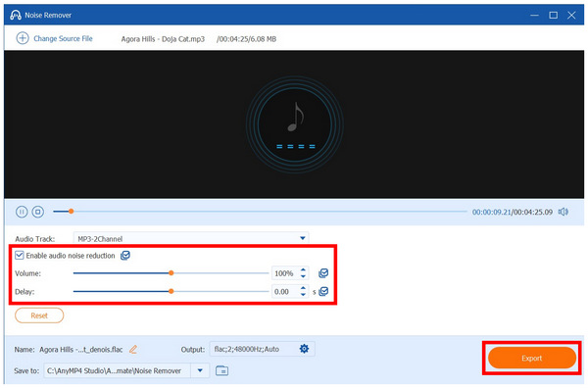Click the Delay slider handle

point(171,291)
